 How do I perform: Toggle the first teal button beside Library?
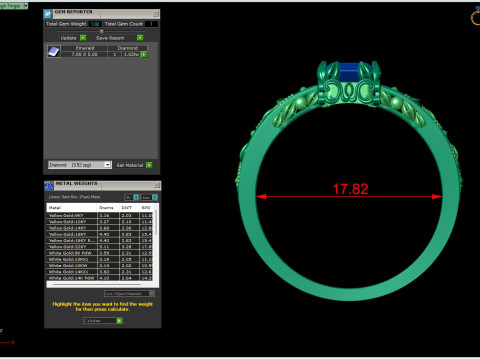tap(136, 197)
